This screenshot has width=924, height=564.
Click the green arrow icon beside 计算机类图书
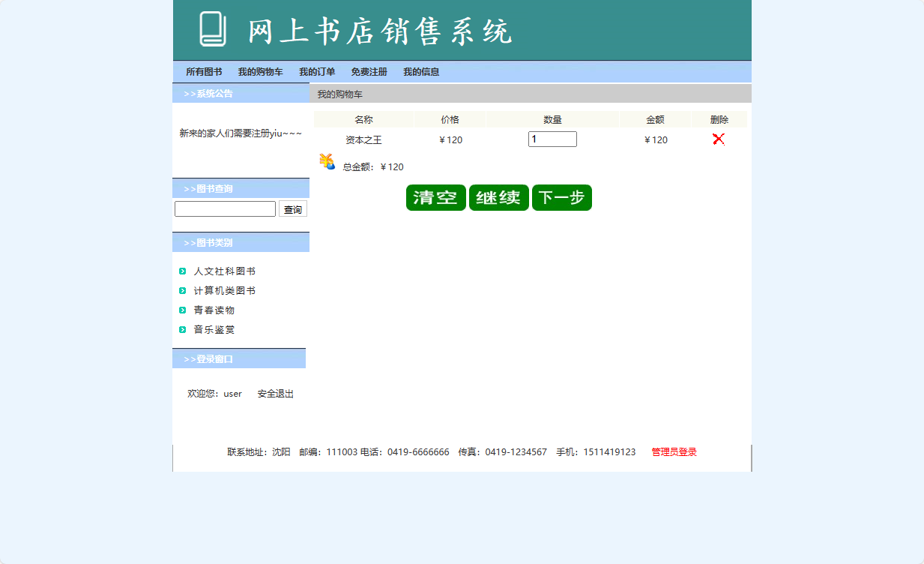(x=181, y=290)
